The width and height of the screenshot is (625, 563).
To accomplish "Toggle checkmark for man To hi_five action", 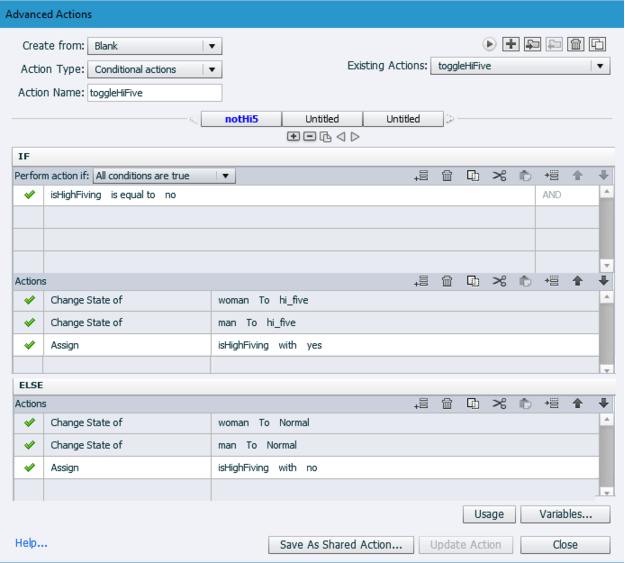I will click(29, 322).
